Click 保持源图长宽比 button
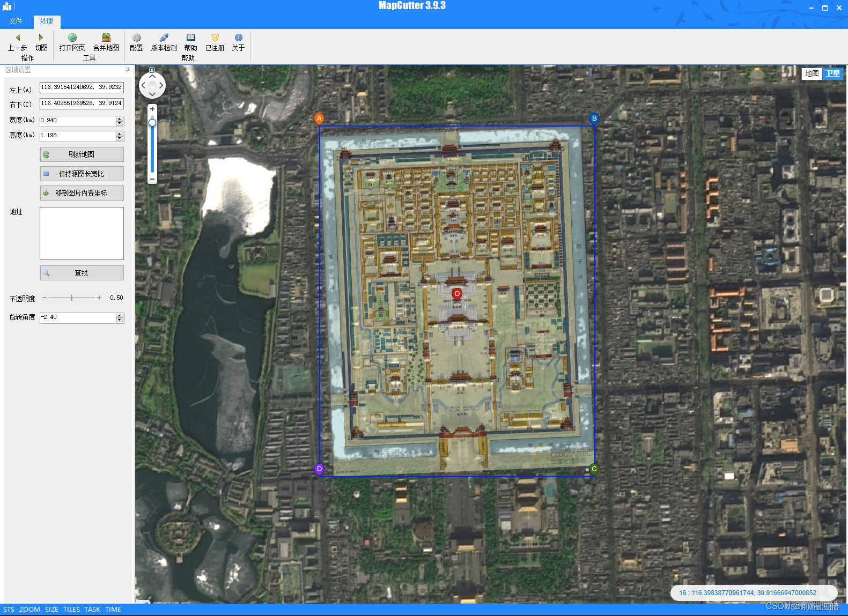 click(82, 174)
